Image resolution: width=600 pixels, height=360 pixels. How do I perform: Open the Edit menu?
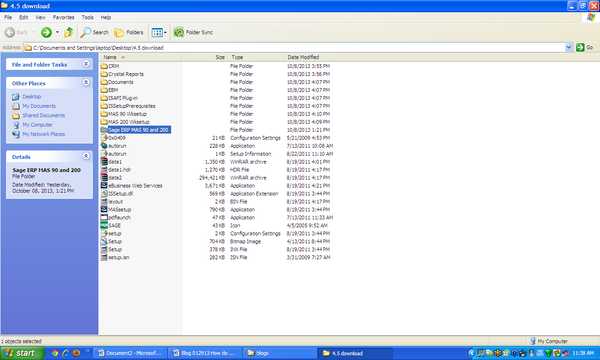click(24, 17)
